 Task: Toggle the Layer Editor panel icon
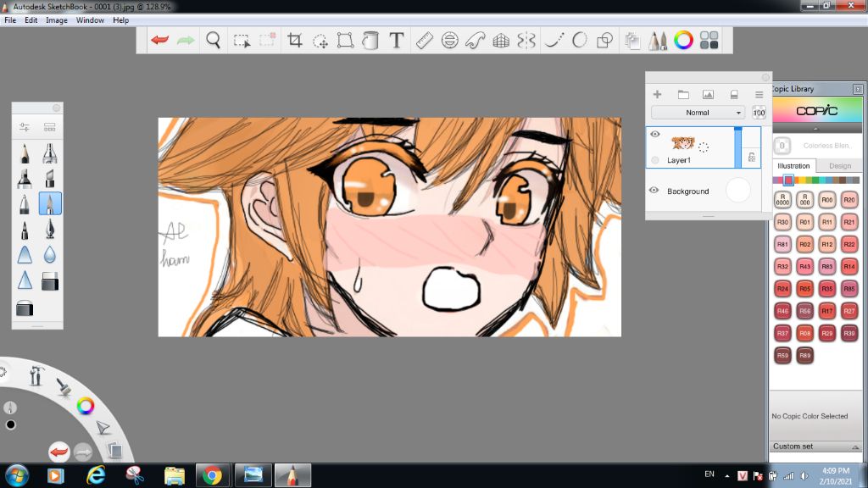pyautogui.click(x=632, y=41)
